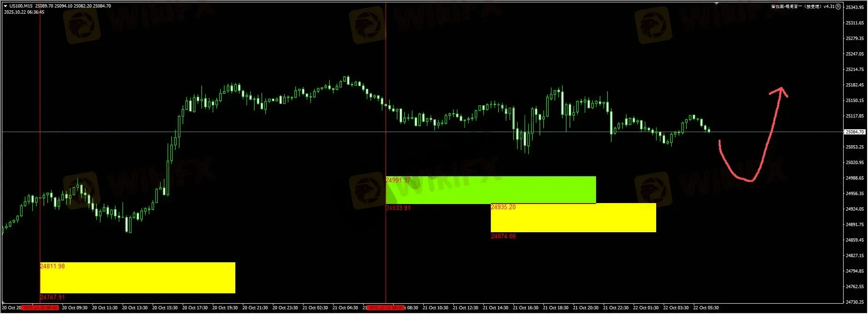Click the current price tag 25084.70

(855, 132)
